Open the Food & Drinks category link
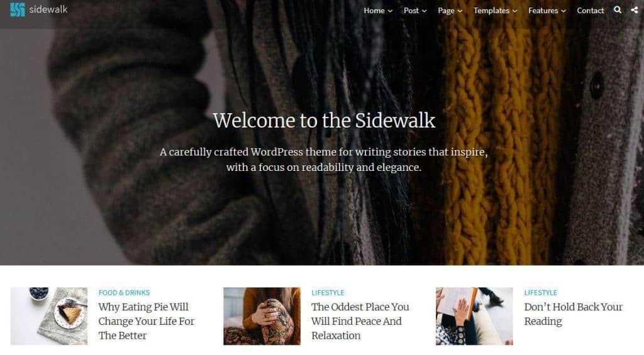Viewport: 644px width, 355px height. [x=124, y=293]
